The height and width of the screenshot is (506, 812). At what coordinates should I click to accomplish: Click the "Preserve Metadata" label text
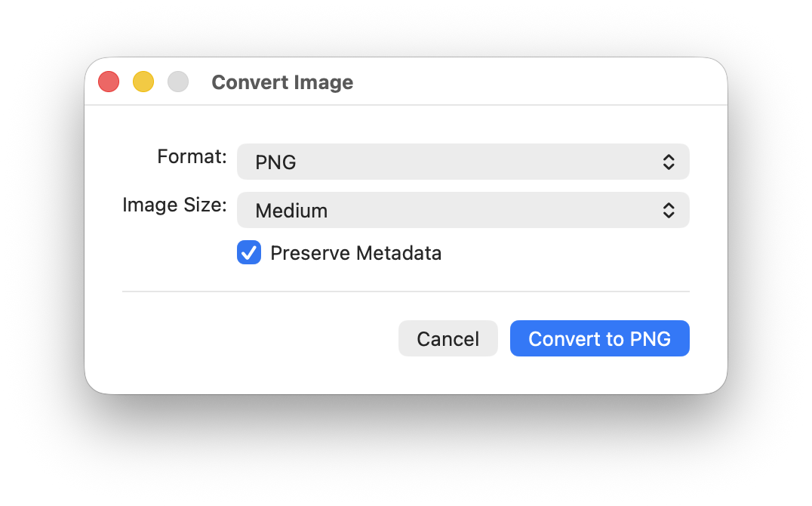pos(355,253)
